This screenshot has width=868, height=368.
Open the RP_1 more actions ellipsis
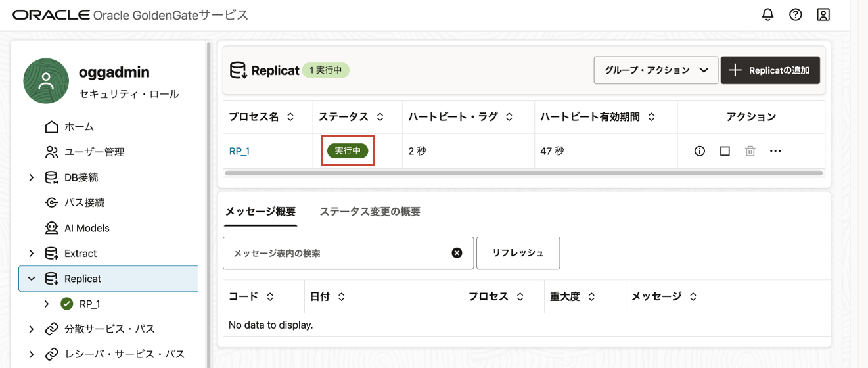(775, 151)
